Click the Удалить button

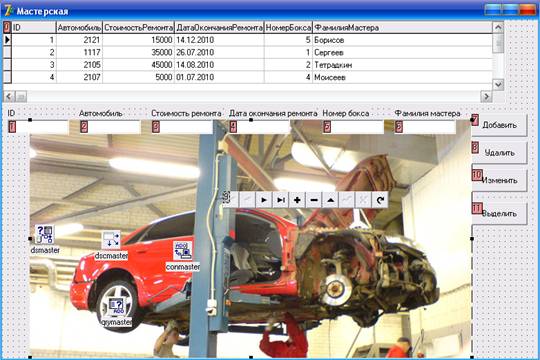499,152
